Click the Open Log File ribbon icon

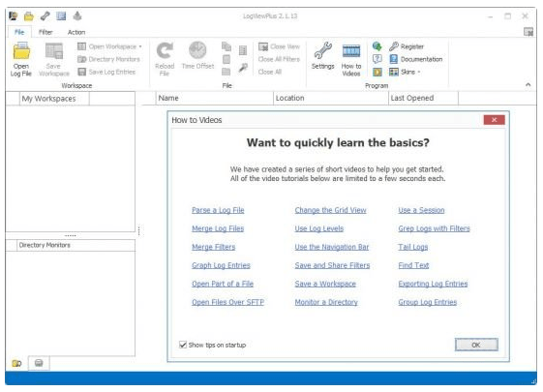click(21, 51)
